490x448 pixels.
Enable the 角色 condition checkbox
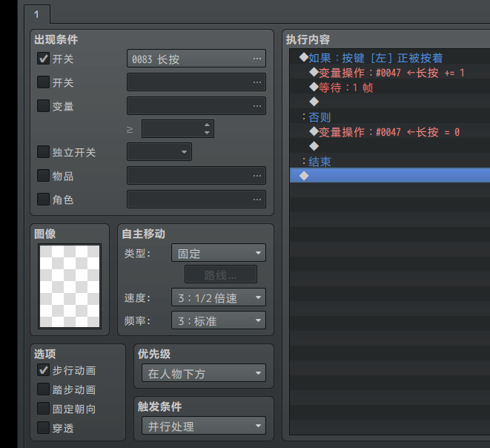click(43, 199)
